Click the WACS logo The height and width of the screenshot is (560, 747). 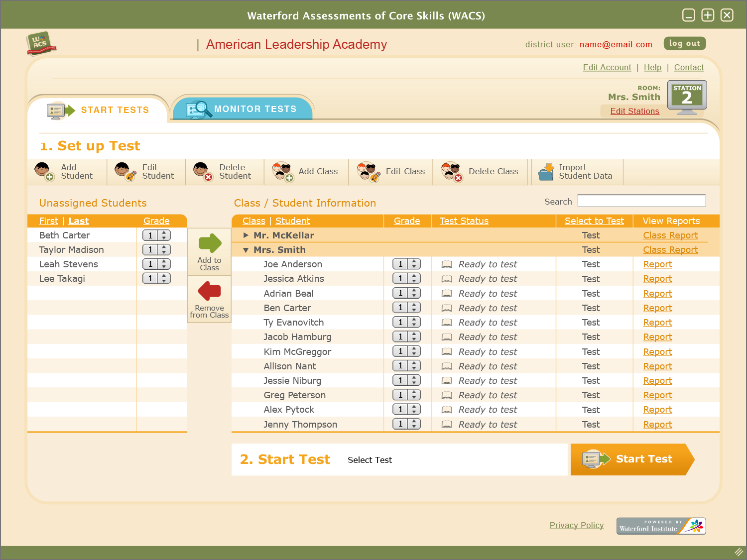coord(41,44)
